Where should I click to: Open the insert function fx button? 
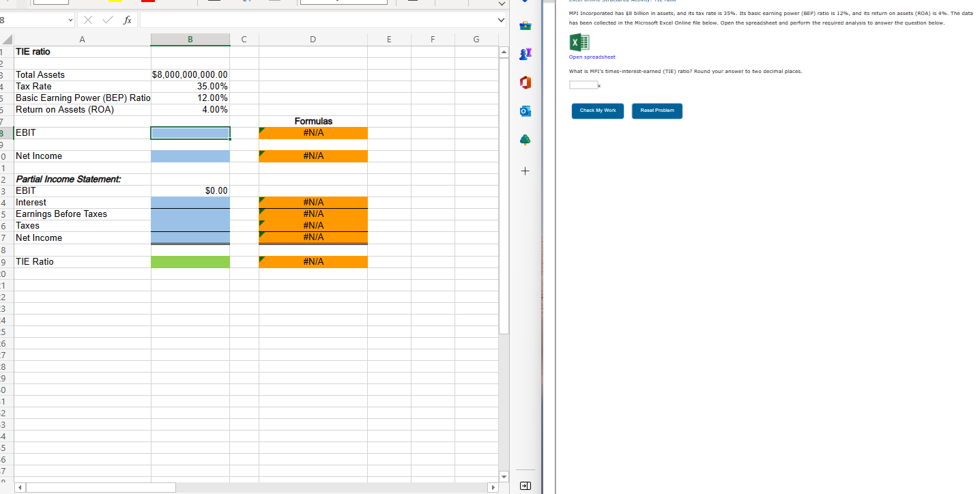[x=127, y=20]
